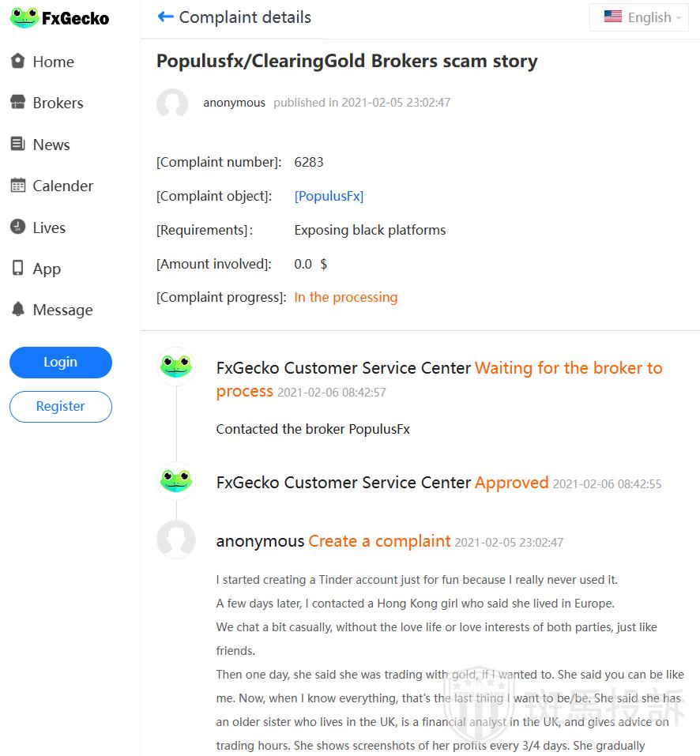Click the Message bell icon

(x=17, y=310)
